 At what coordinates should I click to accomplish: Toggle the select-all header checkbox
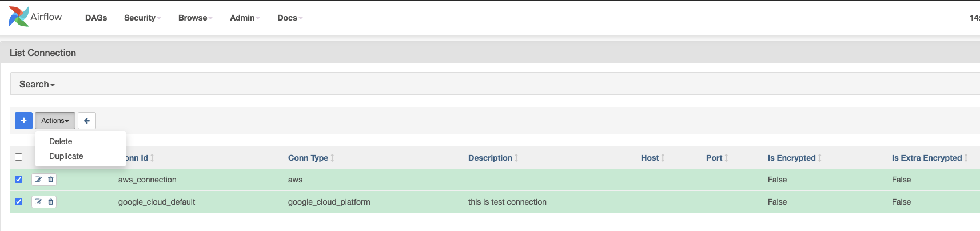[19, 157]
